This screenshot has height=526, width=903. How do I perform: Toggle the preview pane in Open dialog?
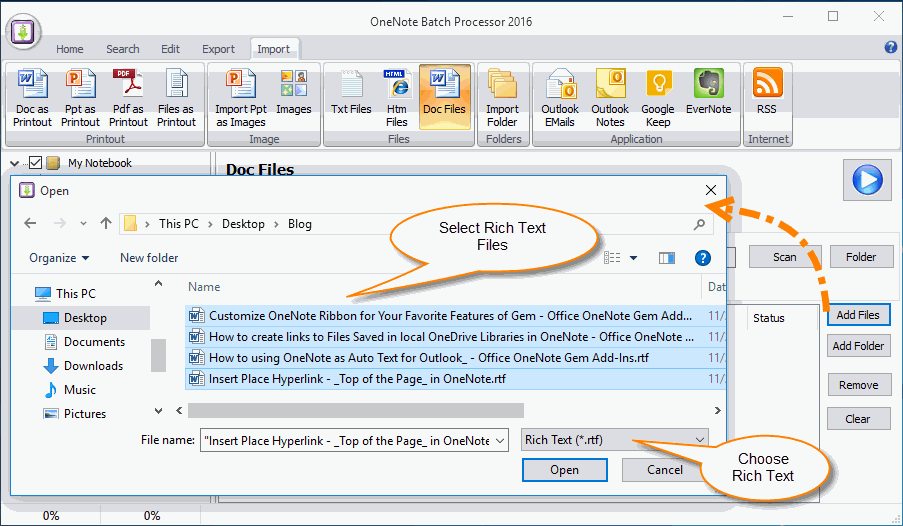(667, 258)
